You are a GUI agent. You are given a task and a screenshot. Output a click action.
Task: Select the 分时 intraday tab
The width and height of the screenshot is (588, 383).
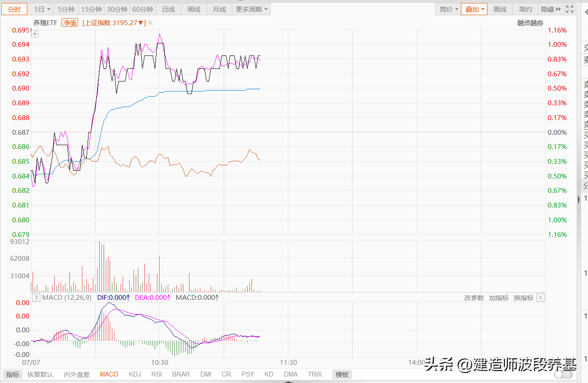[x=14, y=9]
